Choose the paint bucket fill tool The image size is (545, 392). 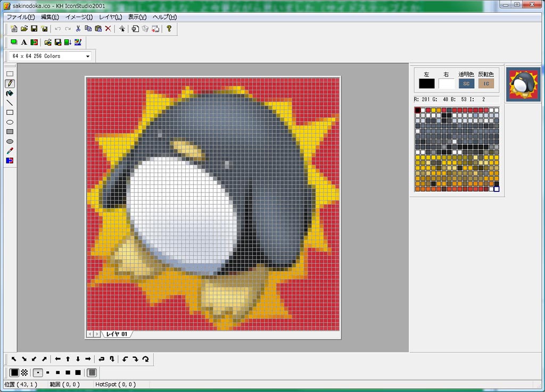[10, 93]
